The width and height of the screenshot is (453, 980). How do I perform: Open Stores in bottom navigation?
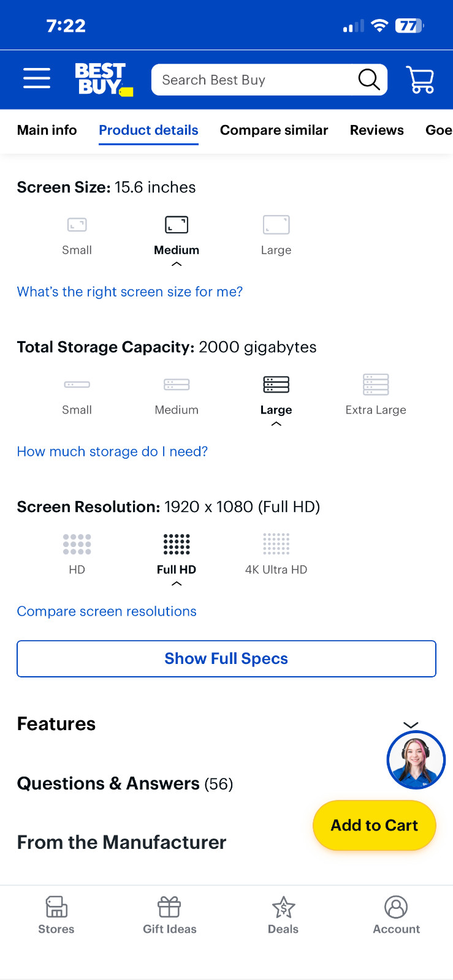pyautogui.click(x=56, y=915)
